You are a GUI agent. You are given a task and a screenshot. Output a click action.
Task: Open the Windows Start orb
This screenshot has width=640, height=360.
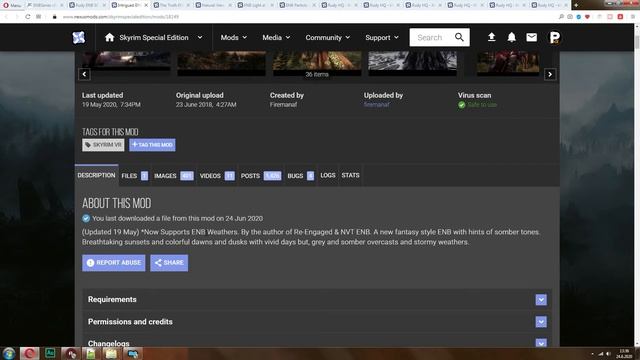(9, 353)
